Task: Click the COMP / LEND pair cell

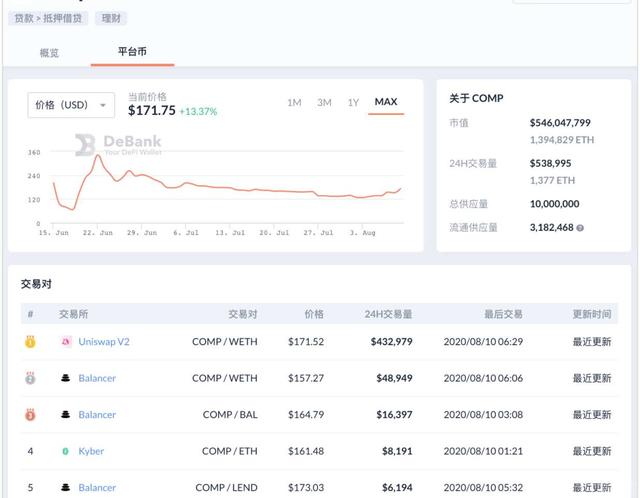Action: [227, 487]
